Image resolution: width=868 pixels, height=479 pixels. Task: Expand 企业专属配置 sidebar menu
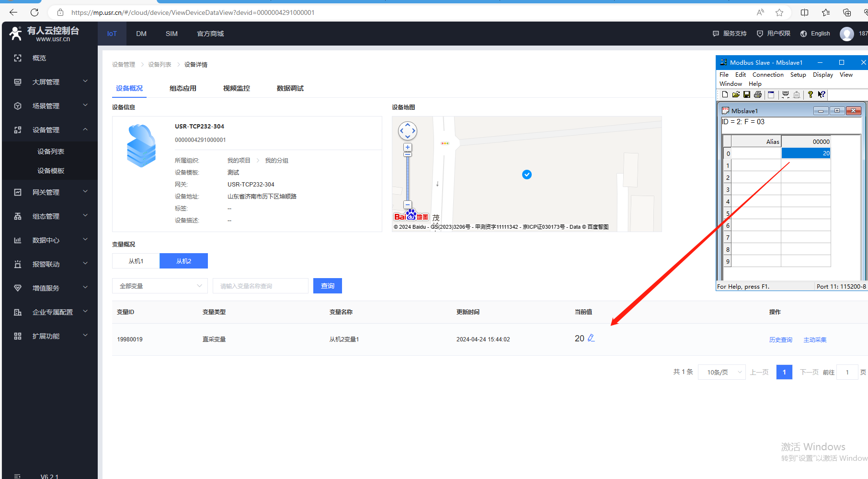coord(50,312)
